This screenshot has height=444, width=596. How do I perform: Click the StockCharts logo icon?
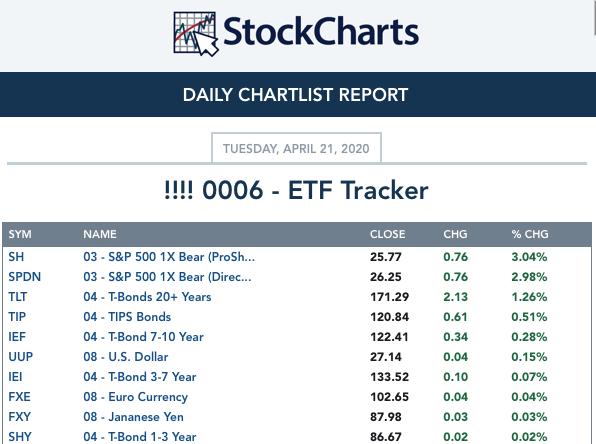(x=196, y=34)
